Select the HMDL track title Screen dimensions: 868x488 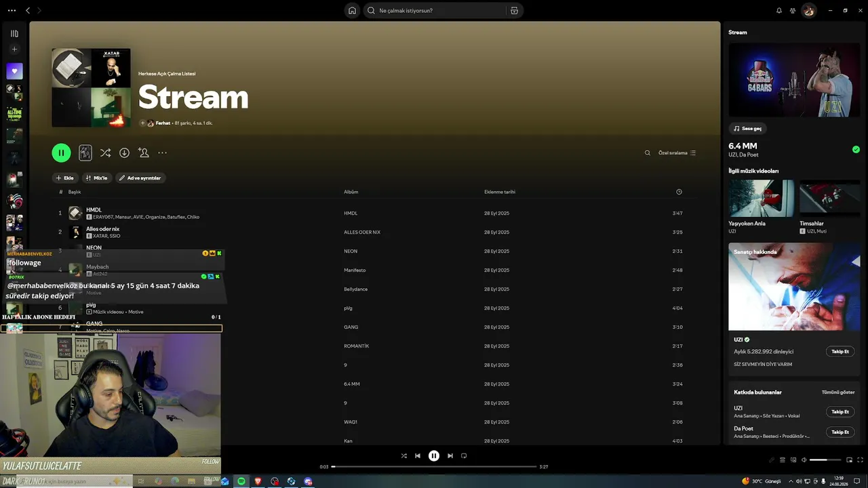pyautogui.click(x=94, y=210)
